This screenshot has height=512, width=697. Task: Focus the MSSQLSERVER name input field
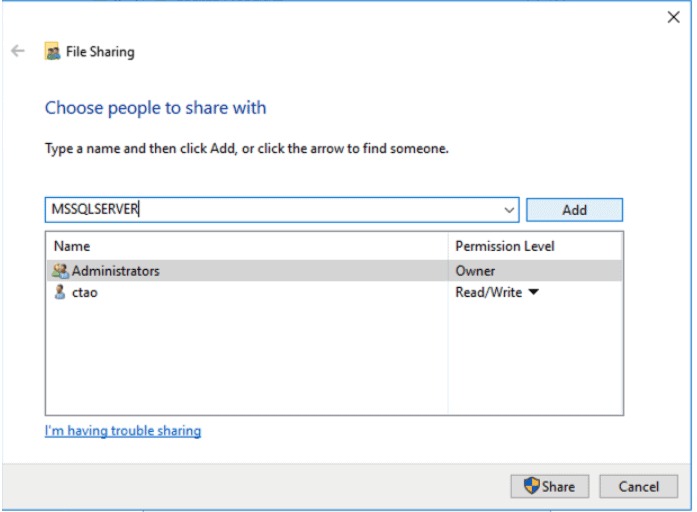(270, 210)
